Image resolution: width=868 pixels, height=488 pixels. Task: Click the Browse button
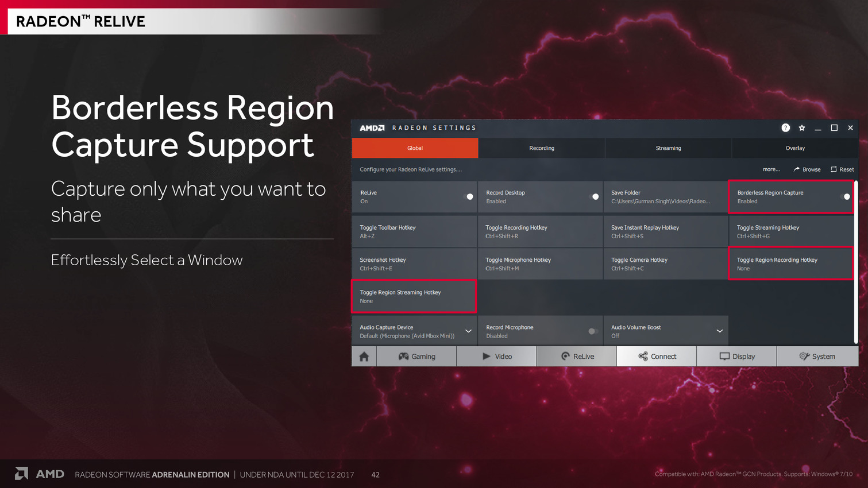pos(807,169)
